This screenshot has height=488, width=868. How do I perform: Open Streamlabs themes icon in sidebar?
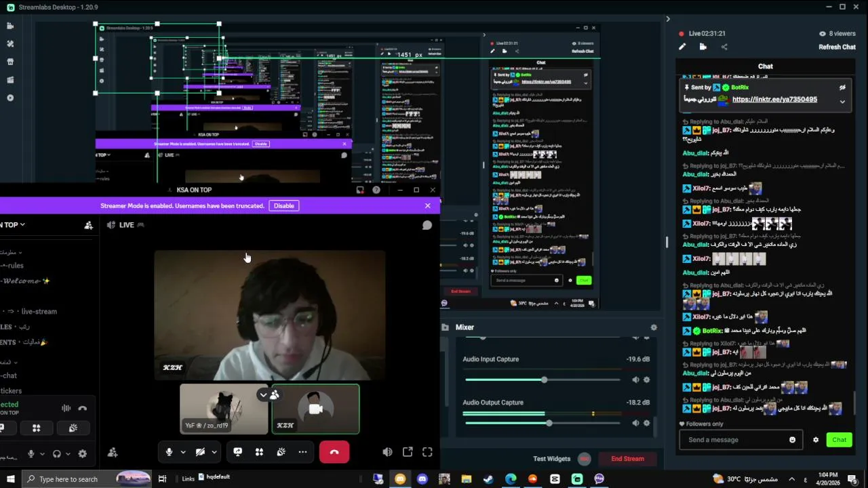[10, 44]
